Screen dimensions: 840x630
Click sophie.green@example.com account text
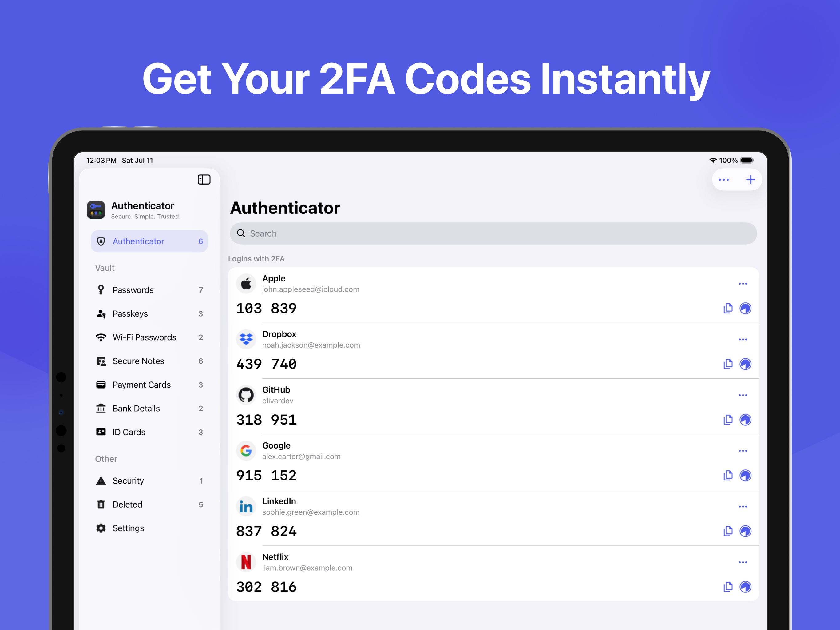(311, 512)
